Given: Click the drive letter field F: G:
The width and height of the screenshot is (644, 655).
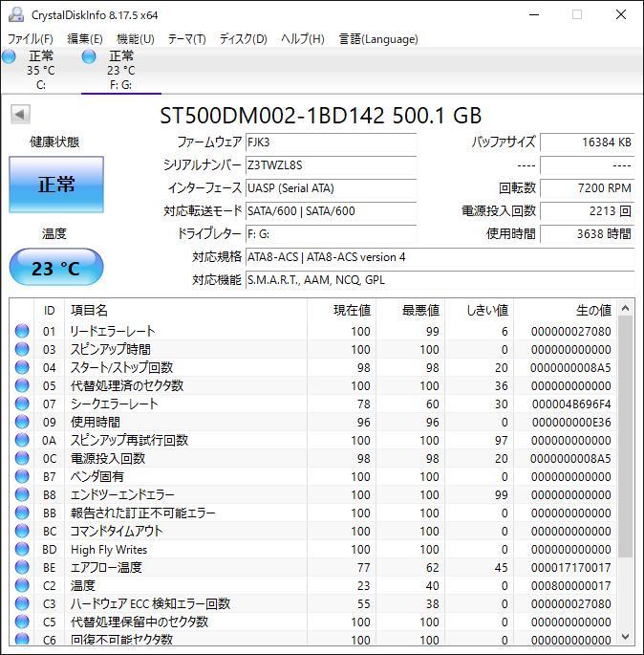Looking at the screenshot, I should (331, 234).
